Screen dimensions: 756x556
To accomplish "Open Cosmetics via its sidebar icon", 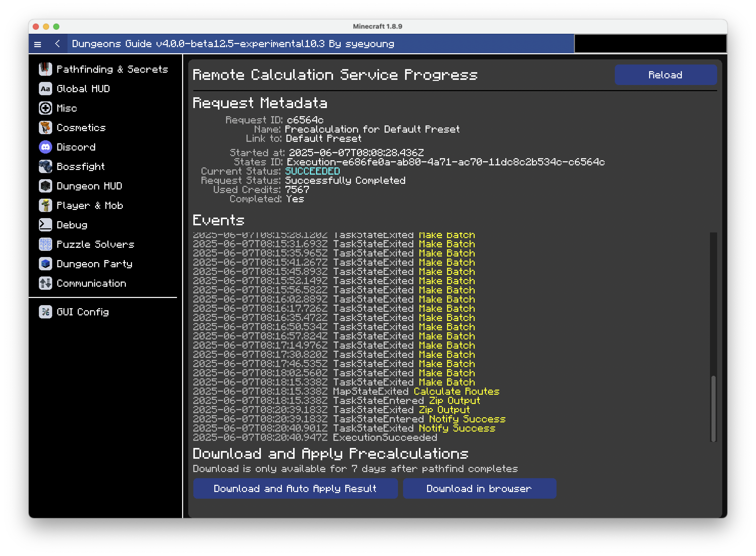I will 46,127.
